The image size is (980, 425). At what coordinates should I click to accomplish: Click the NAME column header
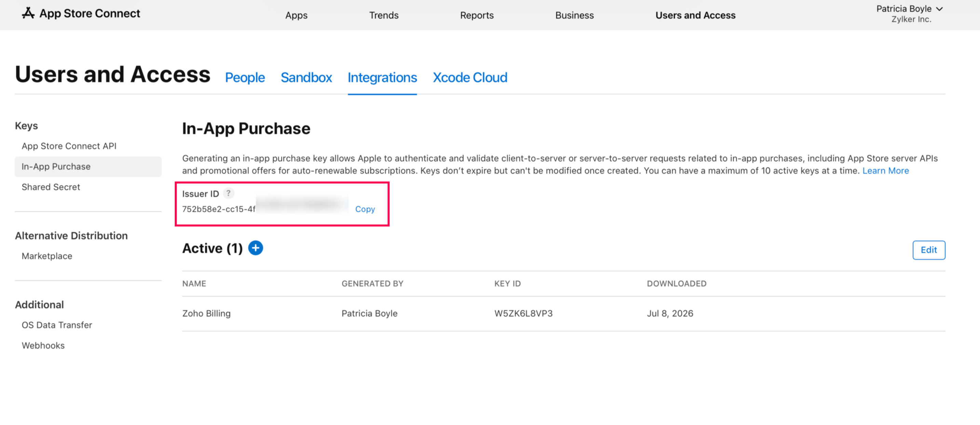tap(194, 284)
